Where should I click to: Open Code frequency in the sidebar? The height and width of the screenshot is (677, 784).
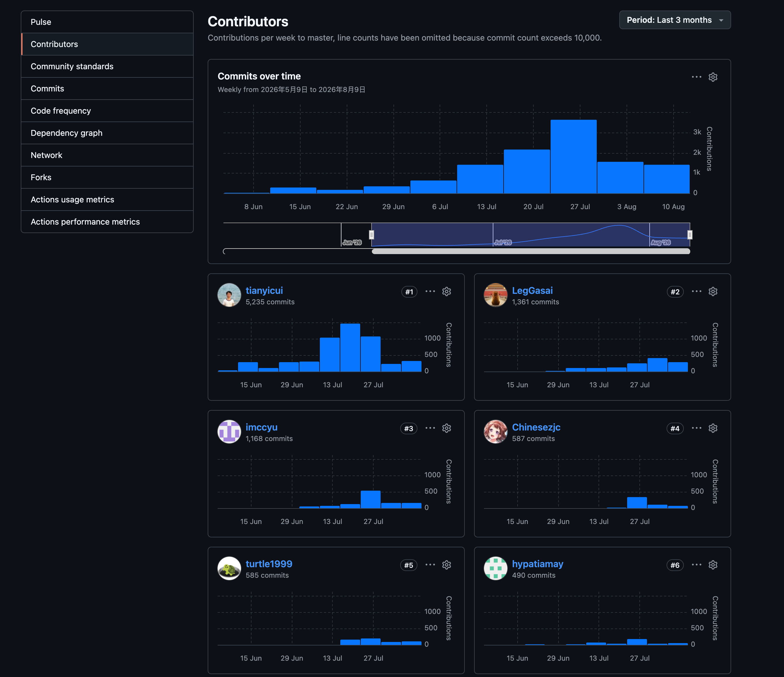click(107, 111)
